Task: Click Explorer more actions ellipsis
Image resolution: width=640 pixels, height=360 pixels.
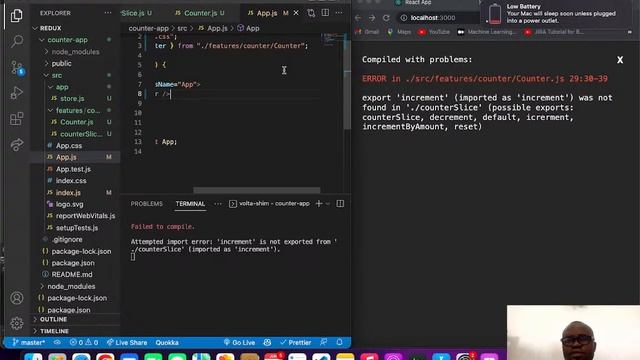Action: (108, 13)
